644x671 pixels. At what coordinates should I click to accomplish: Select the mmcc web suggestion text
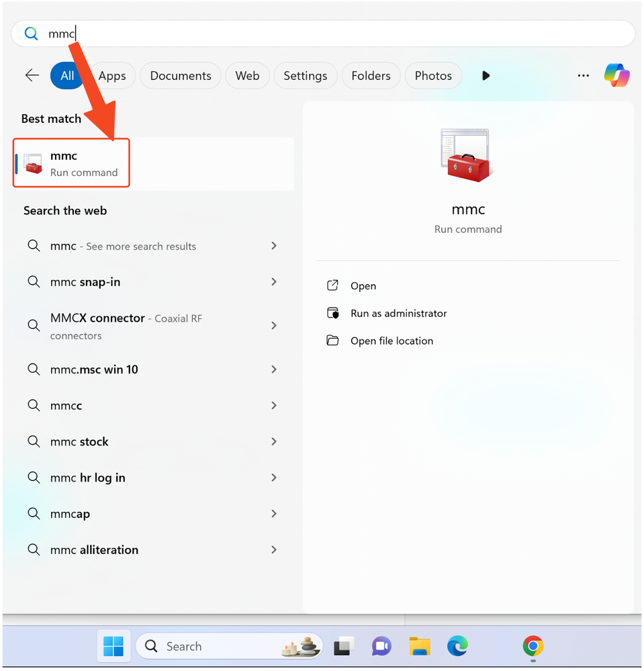[66, 406]
